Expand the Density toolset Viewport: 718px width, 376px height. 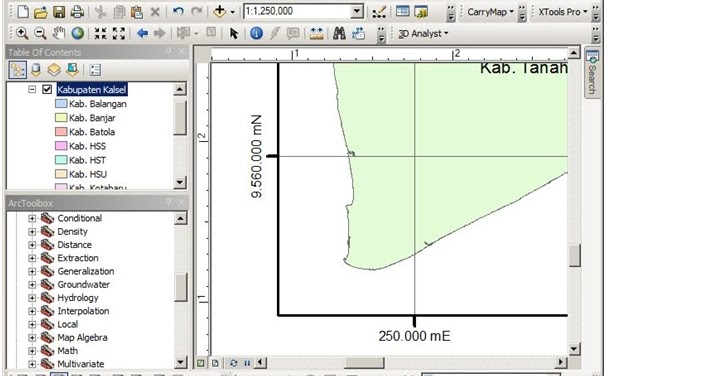coord(32,232)
